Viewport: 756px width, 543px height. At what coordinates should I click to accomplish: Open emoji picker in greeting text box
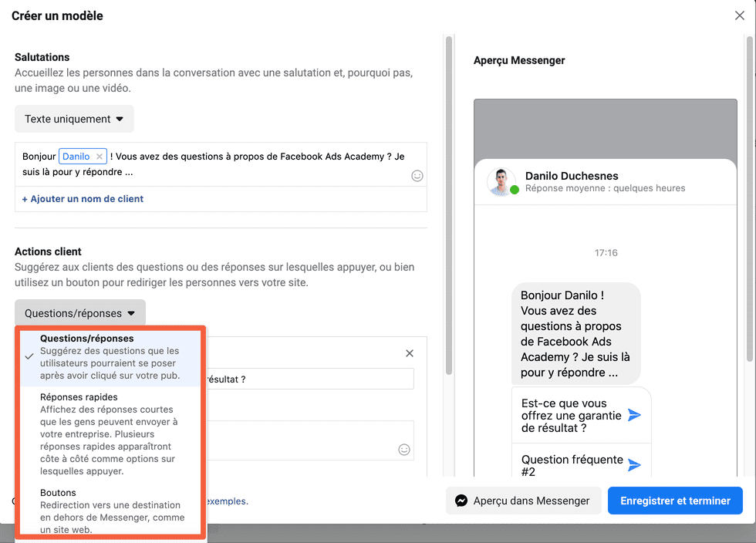coord(417,176)
